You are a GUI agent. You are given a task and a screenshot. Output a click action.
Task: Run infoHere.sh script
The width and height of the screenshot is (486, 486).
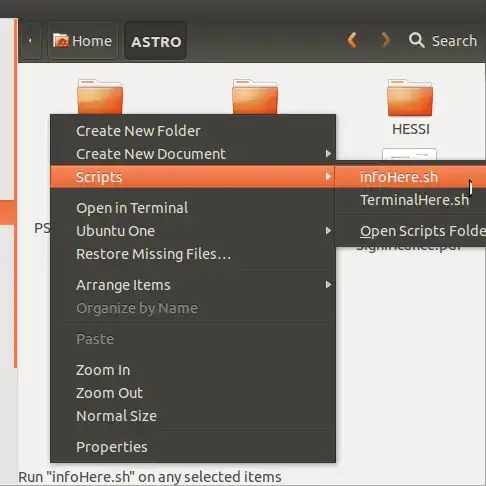411,177
